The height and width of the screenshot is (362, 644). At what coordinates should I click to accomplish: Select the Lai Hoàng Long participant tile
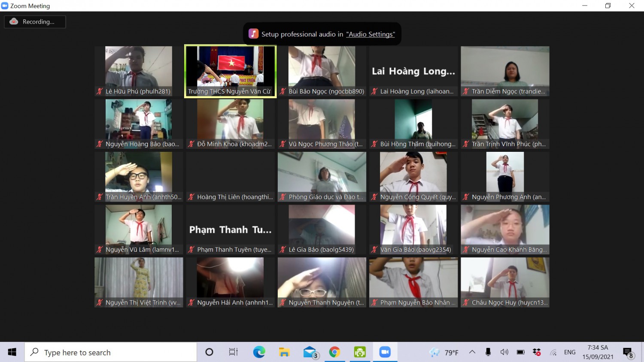tap(413, 71)
